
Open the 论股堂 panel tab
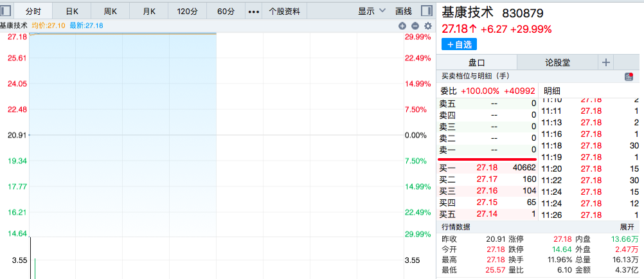pos(557,63)
